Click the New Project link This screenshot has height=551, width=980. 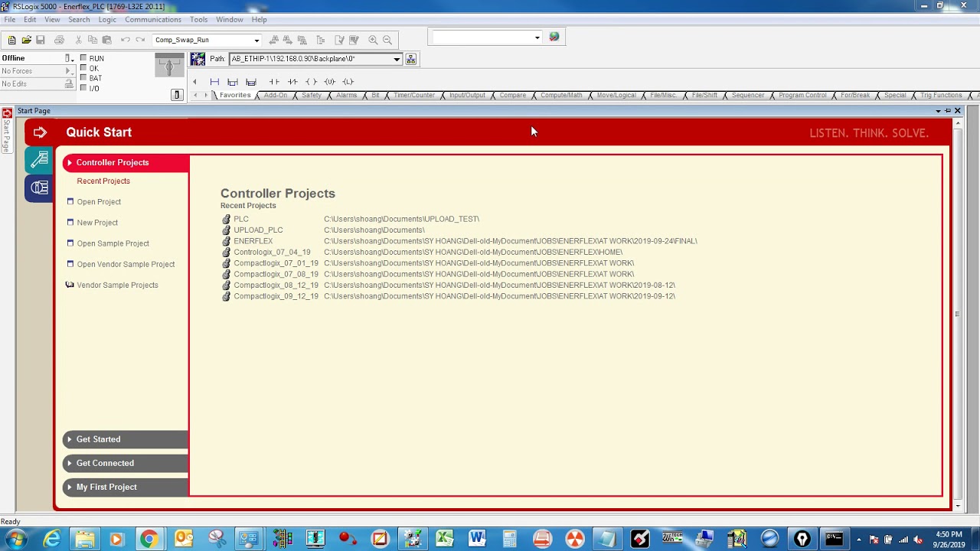click(x=97, y=223)
